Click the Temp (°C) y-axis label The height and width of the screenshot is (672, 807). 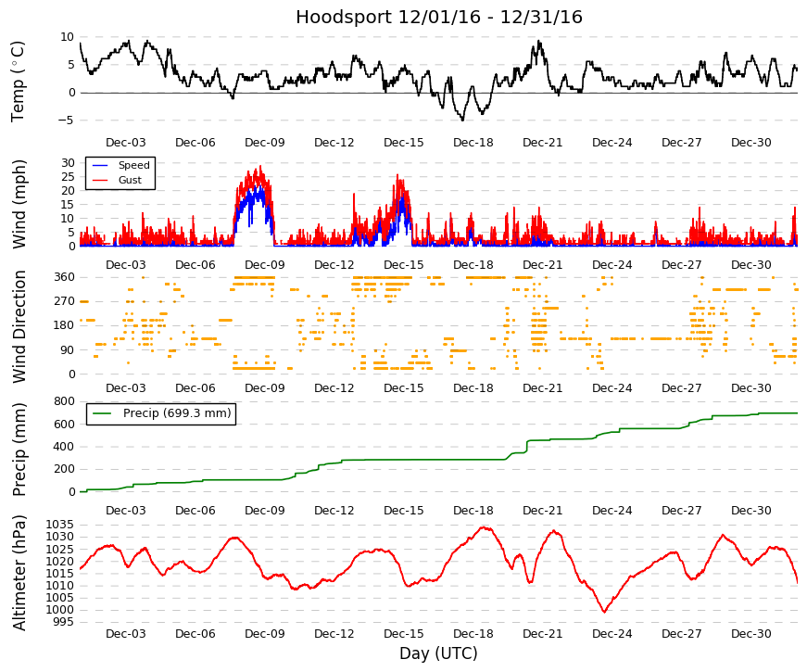(x=18, y=82)
